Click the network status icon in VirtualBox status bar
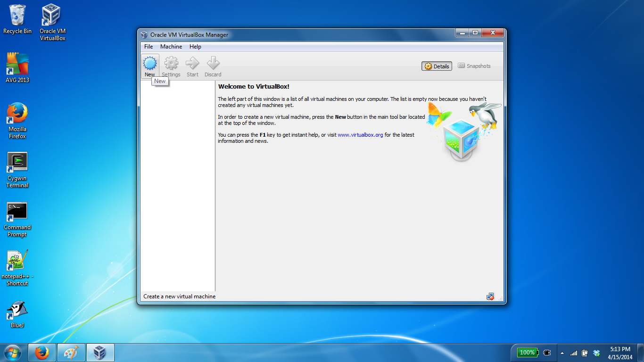644x362 pixels. pos(490,296)
